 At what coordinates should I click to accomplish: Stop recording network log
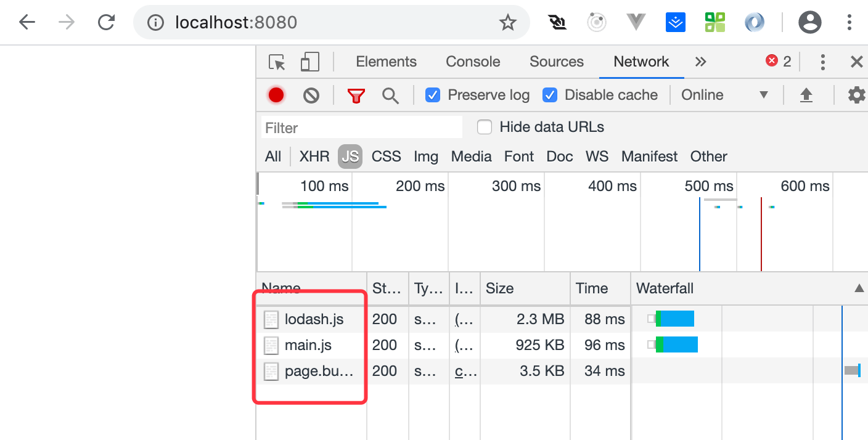tap(276, 95)
